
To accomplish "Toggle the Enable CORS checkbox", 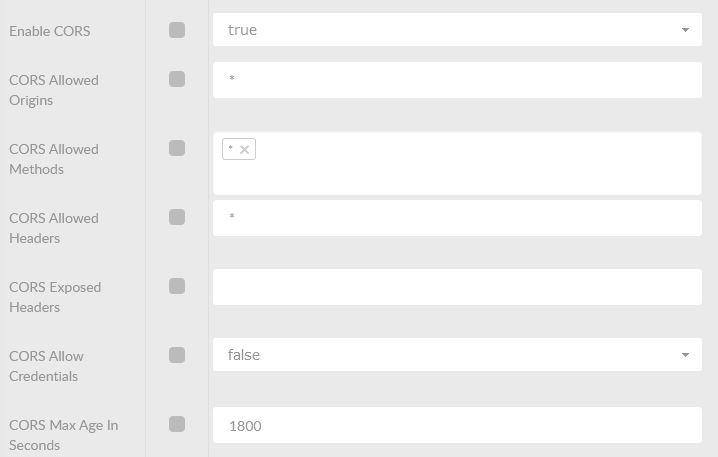I will 177,30.
